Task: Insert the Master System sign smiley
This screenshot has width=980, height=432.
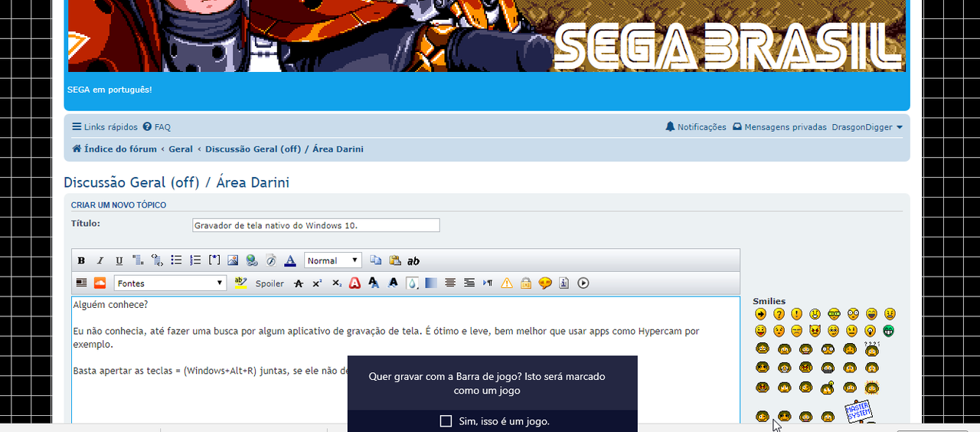Action: [x=859, y=411]
